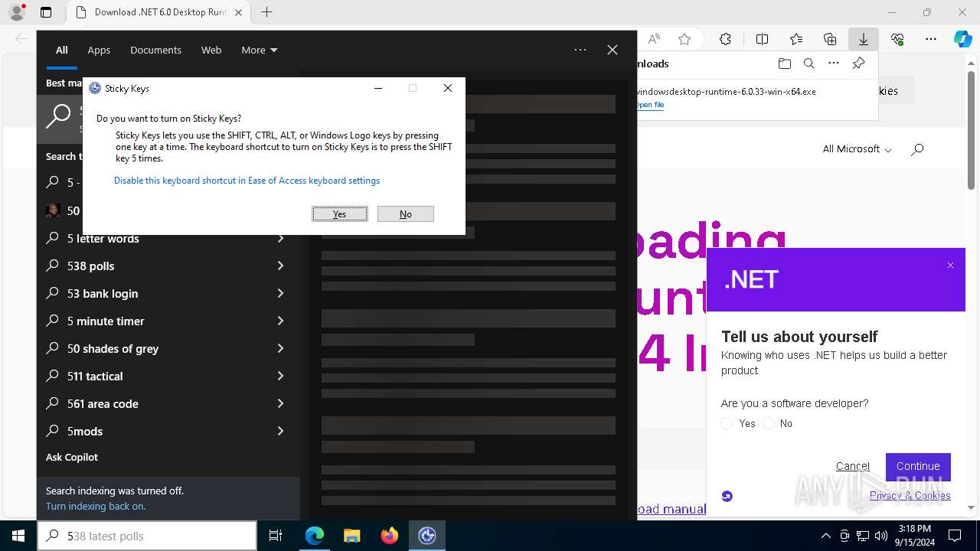Open File Explorer from taskbar
Image resolution: width=980 pixels, height=551 pixels.
tap(352, 536)
